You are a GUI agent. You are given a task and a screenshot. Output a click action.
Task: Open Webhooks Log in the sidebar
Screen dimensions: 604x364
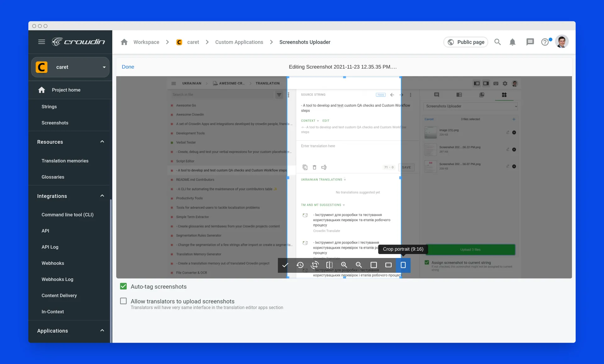(57, 279)
